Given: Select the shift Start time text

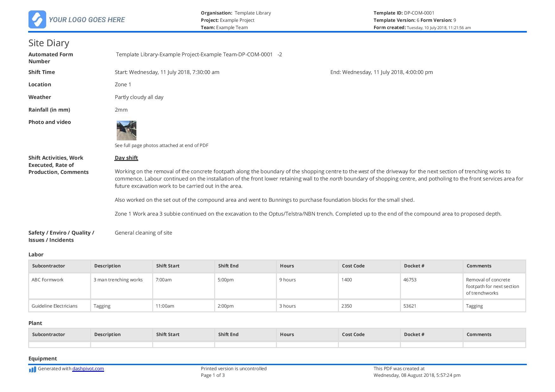Looking at the screenshot, I should (x=167, y=72).
